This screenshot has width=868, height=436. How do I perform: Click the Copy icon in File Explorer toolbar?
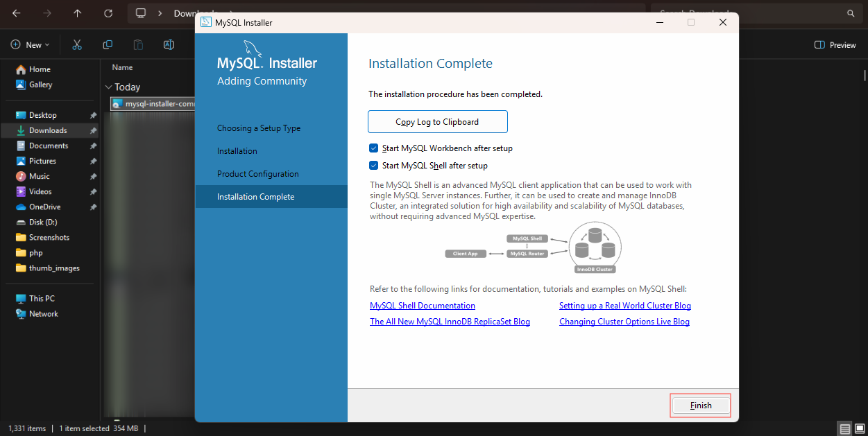pos(108,45)
